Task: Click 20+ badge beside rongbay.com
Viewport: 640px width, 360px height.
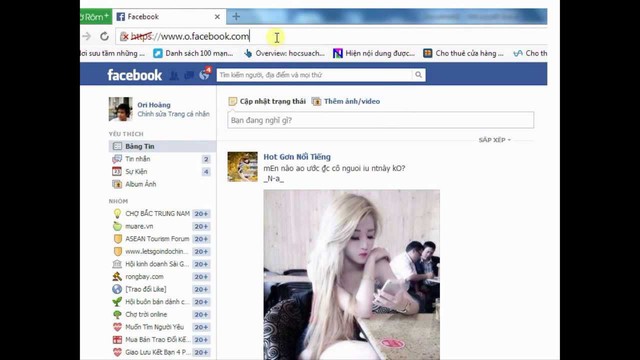Action: (x=201, y=277)
